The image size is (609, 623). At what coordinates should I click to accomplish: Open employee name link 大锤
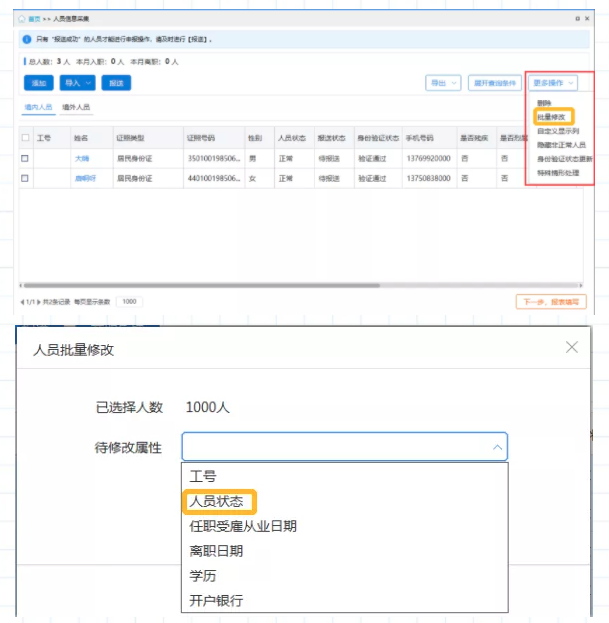click(x=81, y=159)
